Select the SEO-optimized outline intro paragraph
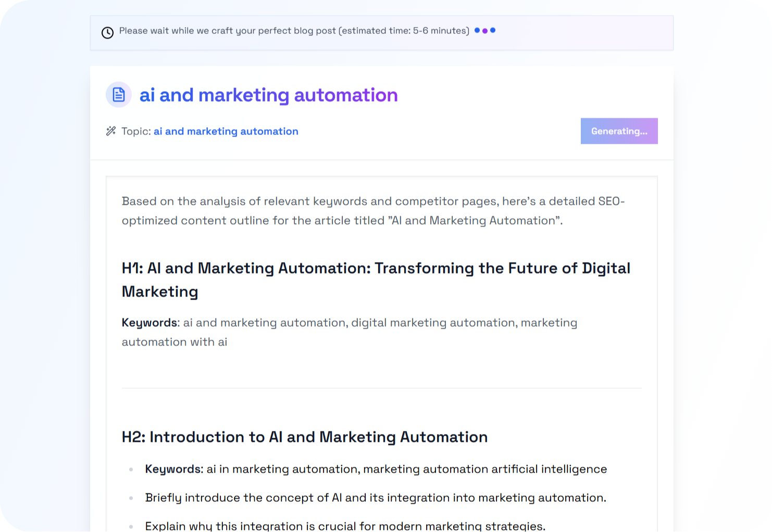772x532 pixels. [x=373, y=211]
